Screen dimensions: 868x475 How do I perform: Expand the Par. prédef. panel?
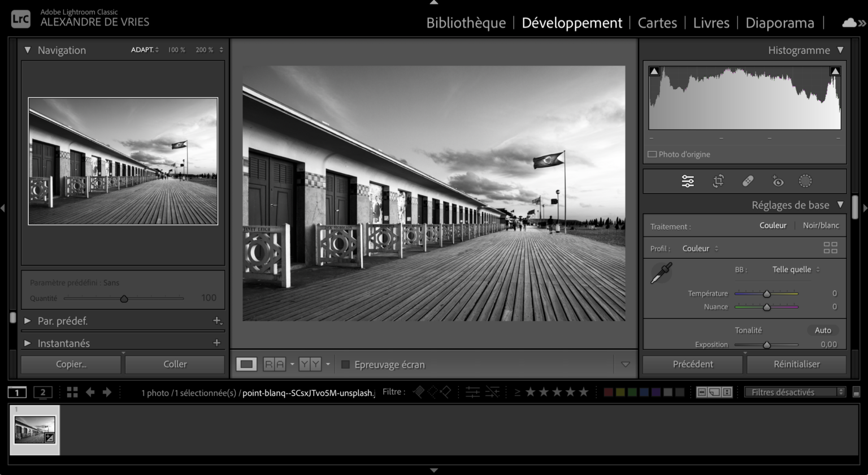point(27,321)
